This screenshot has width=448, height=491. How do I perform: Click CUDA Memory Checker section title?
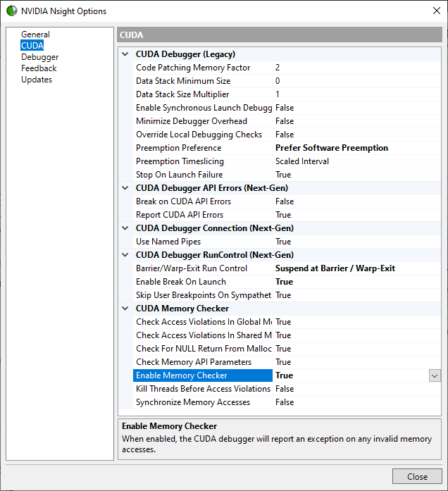pyautogui.click(x=182, y=309)
